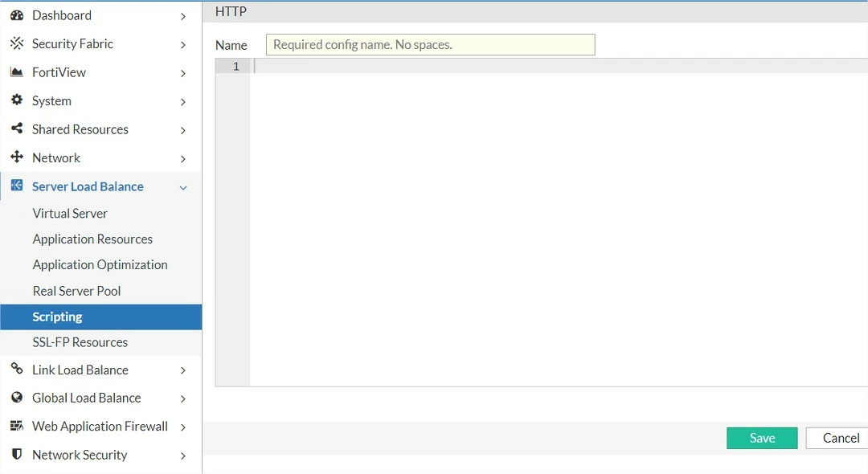Click the Security Fabric icon

click(x=17, y=43)
